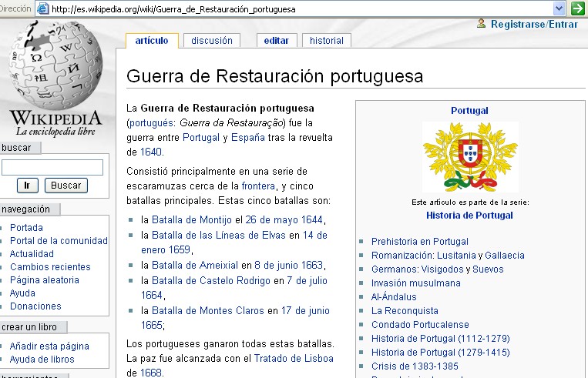This screenshot has width=588, height=378.
Task: Open the 1665 year link
Action: [152, 325]
